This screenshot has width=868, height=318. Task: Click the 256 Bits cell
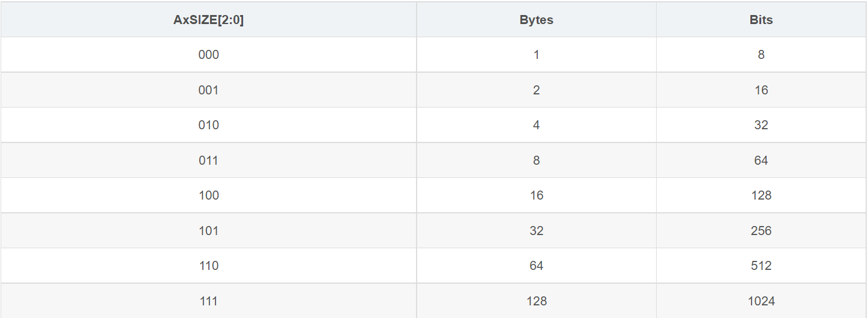point(761,231)
